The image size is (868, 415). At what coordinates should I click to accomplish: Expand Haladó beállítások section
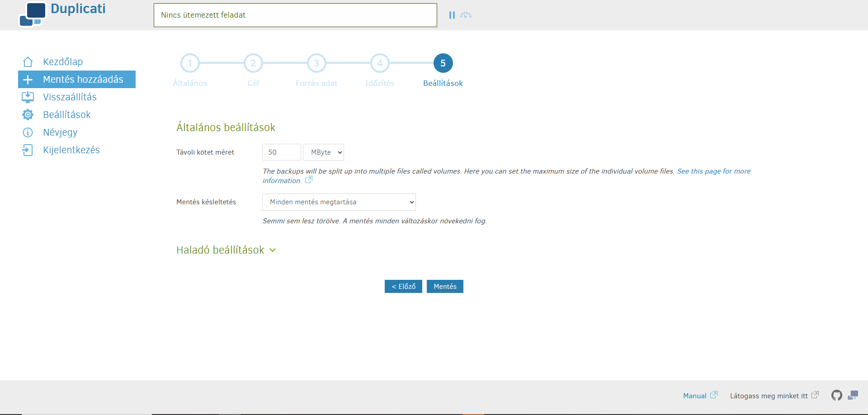pos(226,250)
